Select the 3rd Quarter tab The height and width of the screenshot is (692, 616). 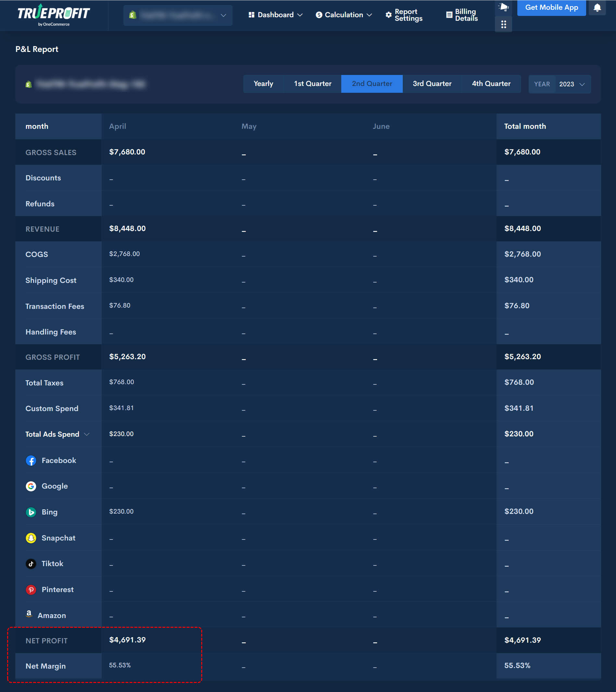pos(432,84)
